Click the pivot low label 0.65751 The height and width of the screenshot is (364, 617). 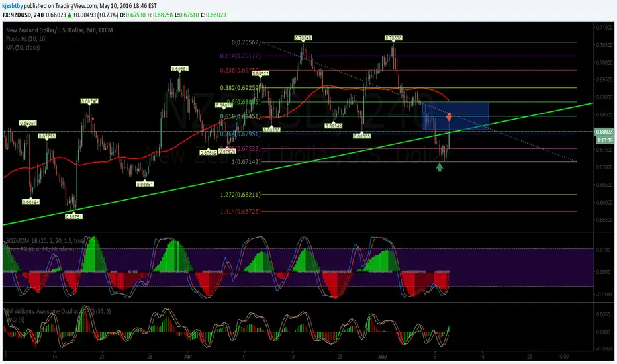point(74,216)
